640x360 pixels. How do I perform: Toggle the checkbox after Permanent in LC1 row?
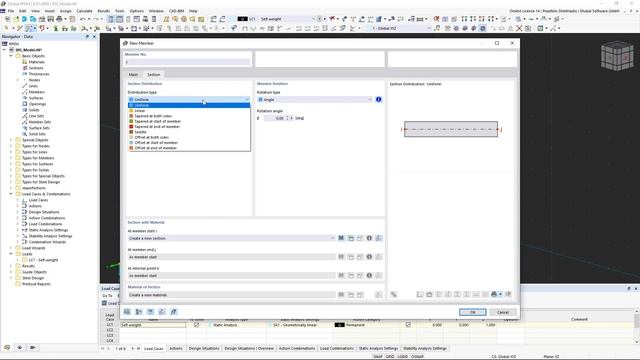click(408, 325)
